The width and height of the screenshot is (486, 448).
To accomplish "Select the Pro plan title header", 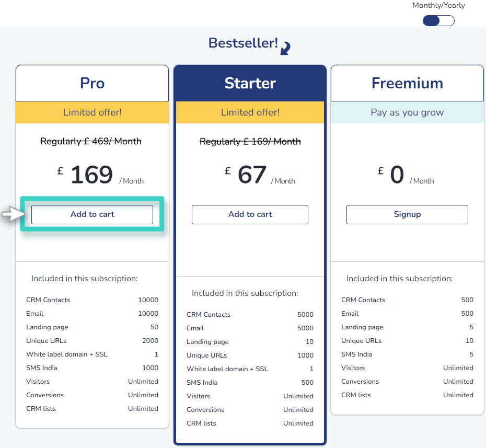I will tap(92, 83).
